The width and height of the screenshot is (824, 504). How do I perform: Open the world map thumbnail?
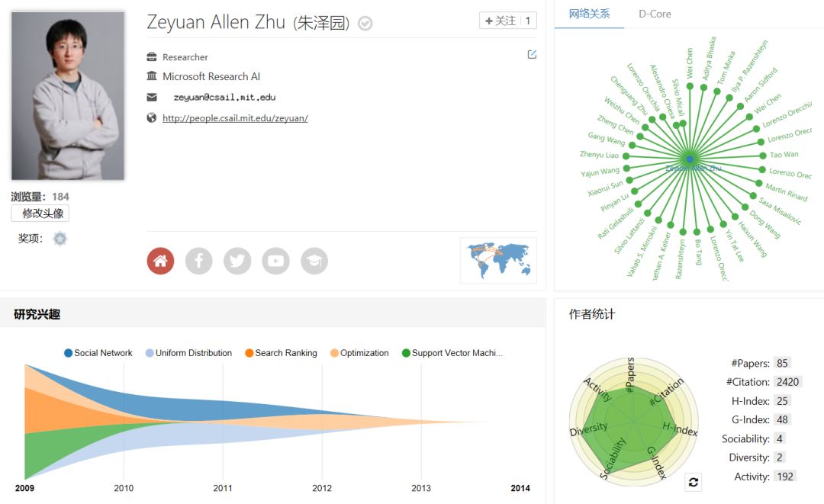[498, 260]
